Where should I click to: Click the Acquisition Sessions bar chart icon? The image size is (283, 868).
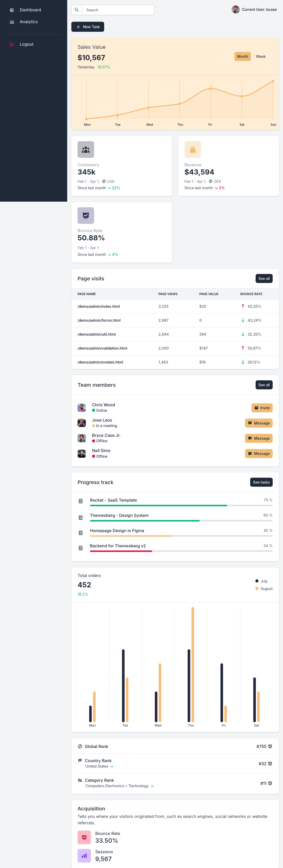coord(84,855)
